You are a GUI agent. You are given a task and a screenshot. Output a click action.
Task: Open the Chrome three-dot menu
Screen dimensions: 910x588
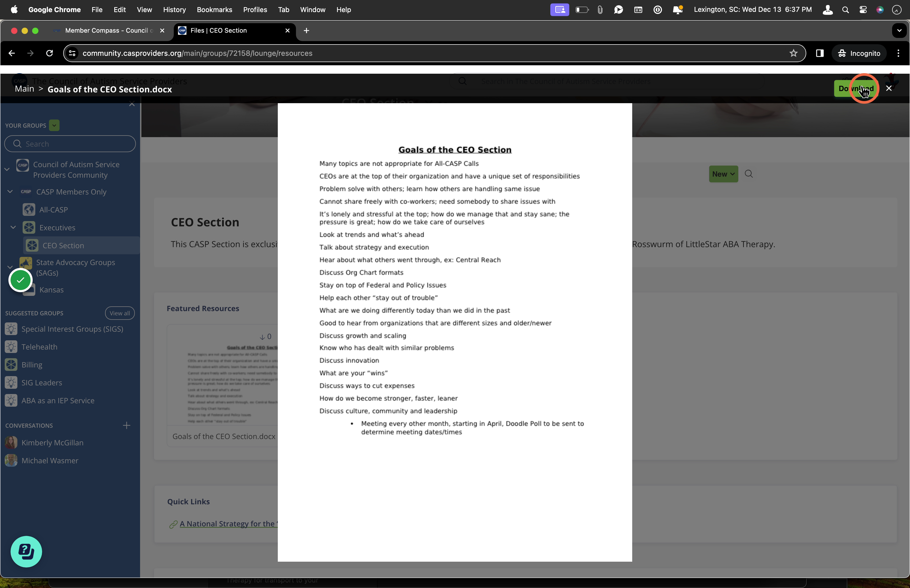coord(898,53)
